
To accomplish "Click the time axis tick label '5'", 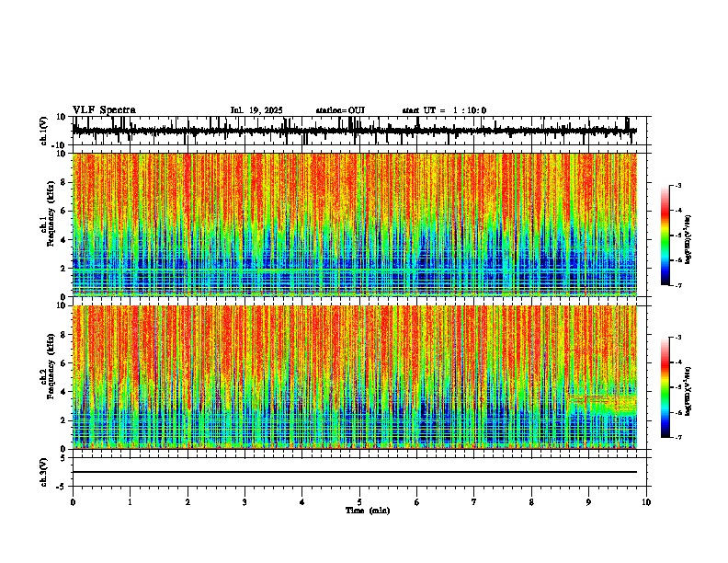I will [x=359, y=502].
